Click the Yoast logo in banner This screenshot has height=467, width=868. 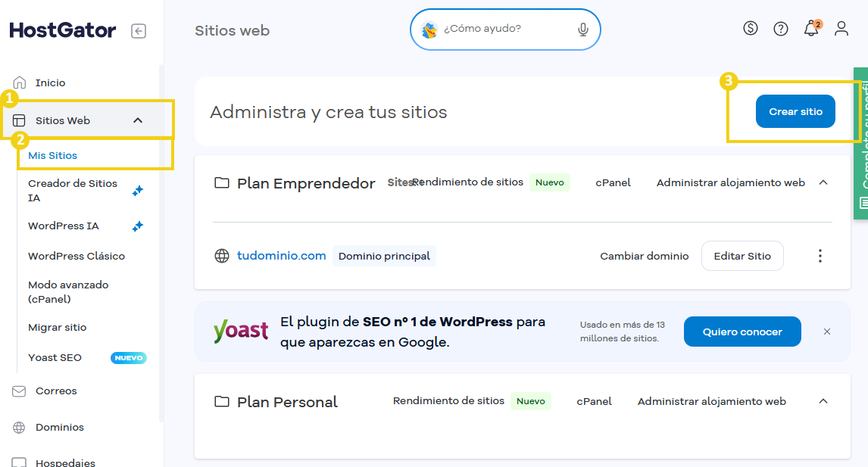point(241,331)
